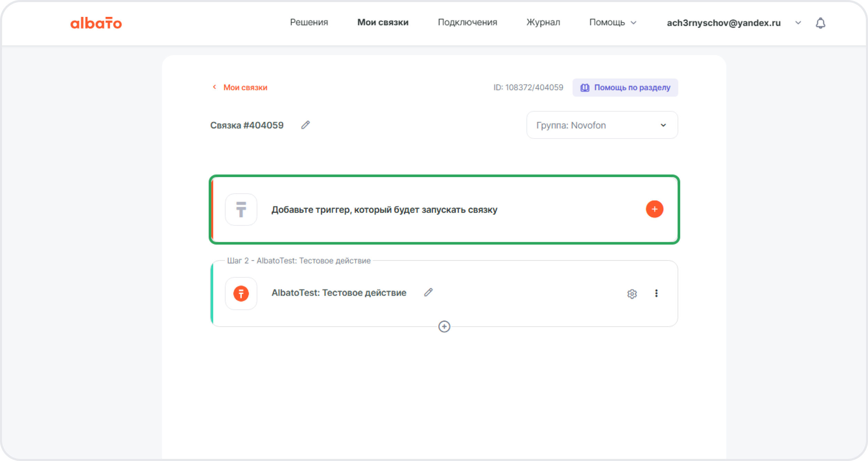The image size is (868, 461).
Task: Open the three-dot menu for AlbatoTest step
Action: coord(656,293)
